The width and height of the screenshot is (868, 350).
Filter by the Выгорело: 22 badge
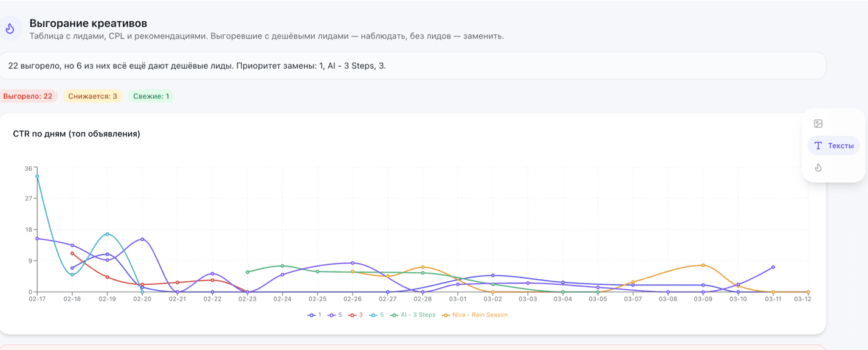pyautogui.click(x=28, y=96)
